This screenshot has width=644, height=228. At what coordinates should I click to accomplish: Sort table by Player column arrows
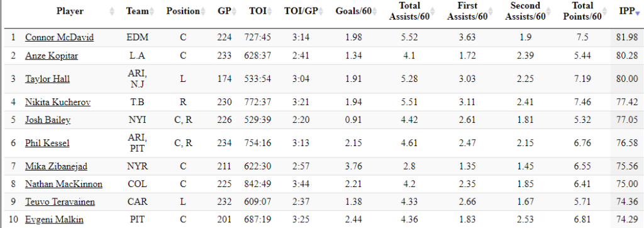[x=112, y=13]
